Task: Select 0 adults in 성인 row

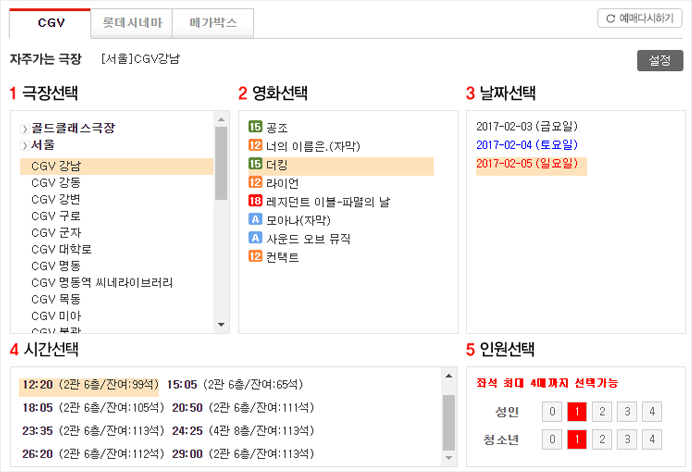Action: pos(552,412)
